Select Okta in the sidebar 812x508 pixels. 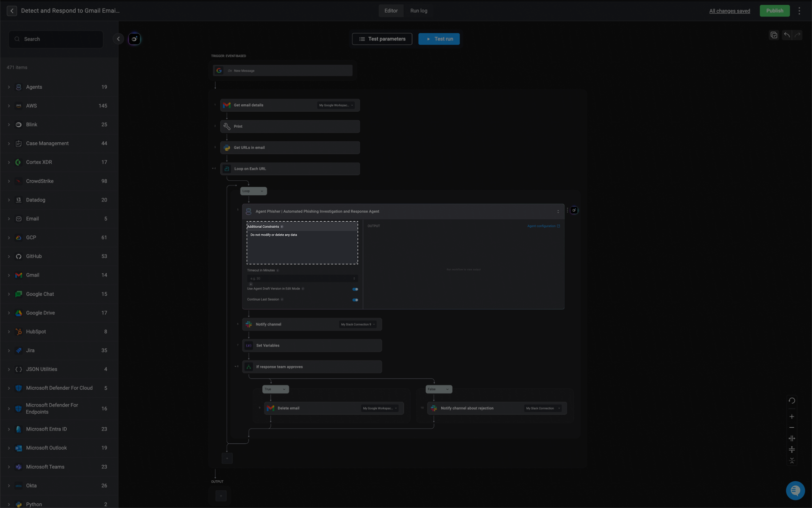pos(59,485)
